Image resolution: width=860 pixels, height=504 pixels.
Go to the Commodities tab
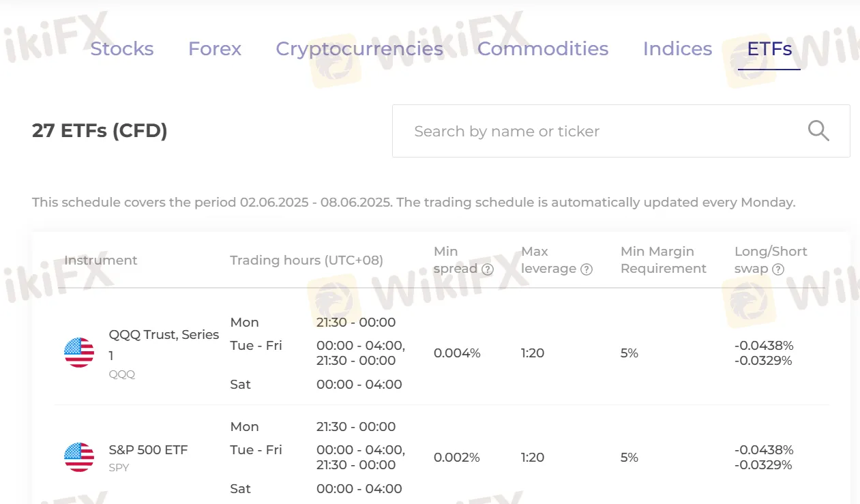coord(543,49)
